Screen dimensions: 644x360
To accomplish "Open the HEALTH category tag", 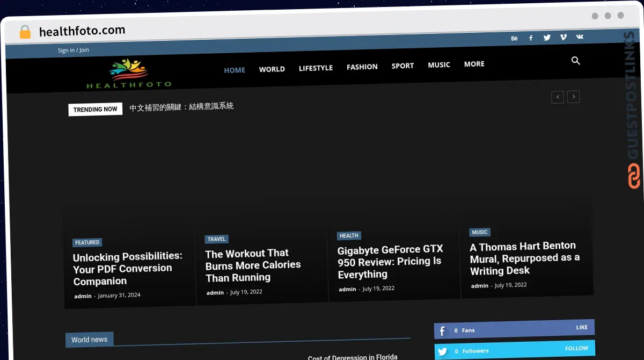I will [349, 235].
